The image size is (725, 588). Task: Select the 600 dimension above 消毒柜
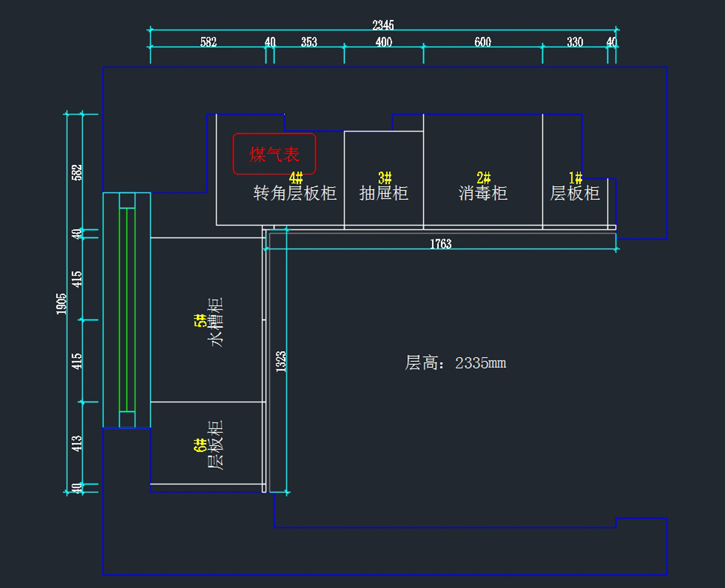tap(483, 42)
